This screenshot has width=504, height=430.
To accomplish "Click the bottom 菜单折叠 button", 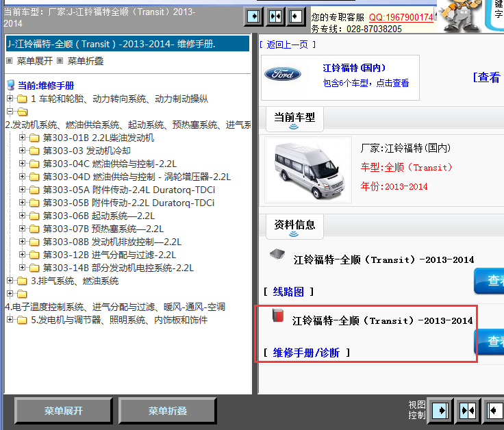I will pyautogui.click(x=168, y=411).
